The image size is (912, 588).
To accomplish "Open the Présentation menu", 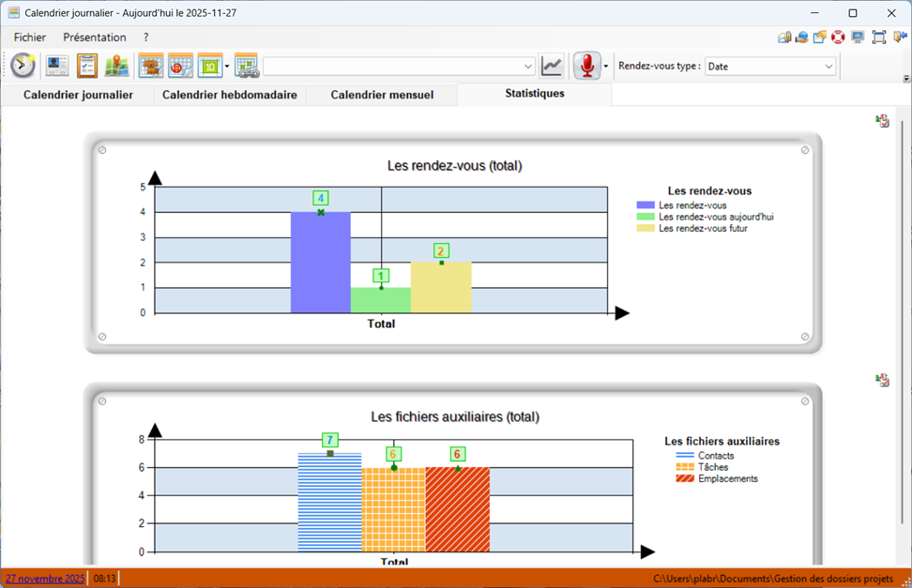I will point(94,38).
